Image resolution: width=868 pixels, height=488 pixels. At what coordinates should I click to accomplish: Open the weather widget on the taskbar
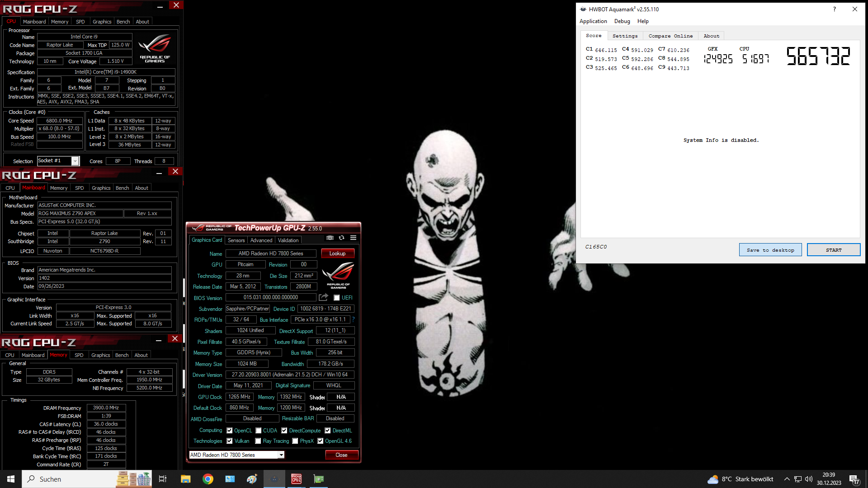[741, 479]
